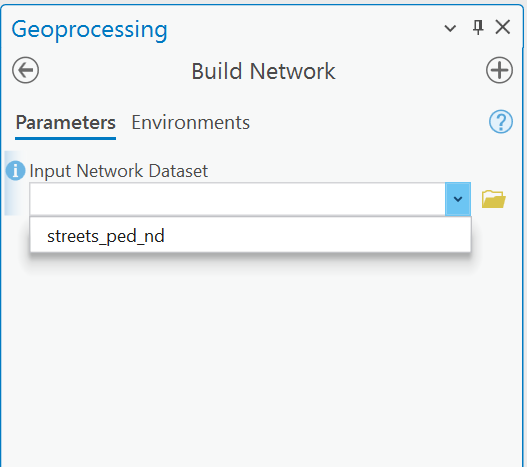The height and width of the screenshot is (467, 527).
Task: Collapse the Input Network Dataset dropdown arrow
Action: 458,199
